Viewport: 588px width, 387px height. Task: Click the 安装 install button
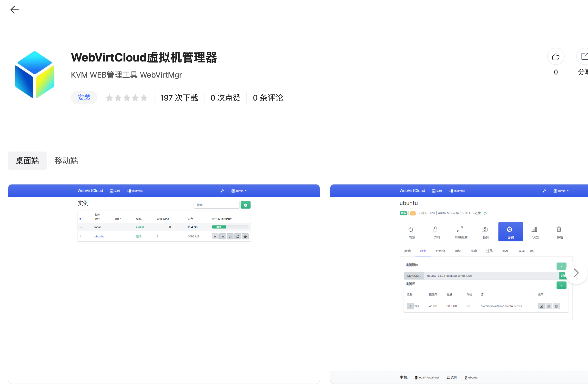coord(84,98)
